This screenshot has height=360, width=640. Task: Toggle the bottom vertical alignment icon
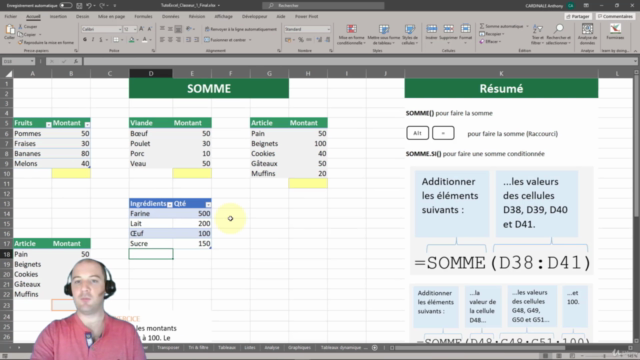tap(178, 29)
